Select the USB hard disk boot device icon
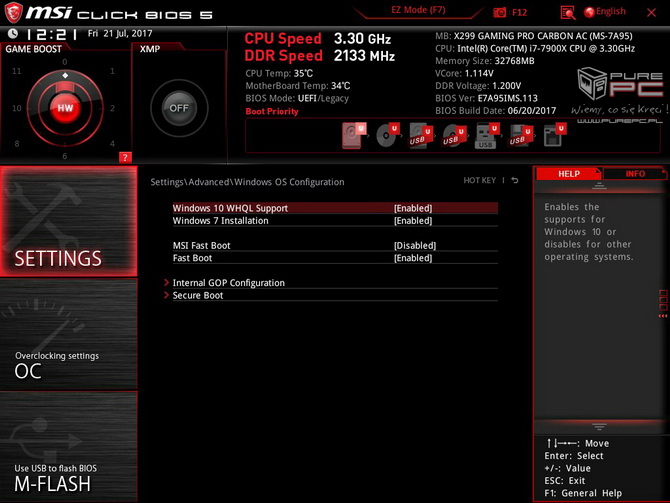Image resolution: width=670 pixels, height=503 pixels. [x=421, y=135]
